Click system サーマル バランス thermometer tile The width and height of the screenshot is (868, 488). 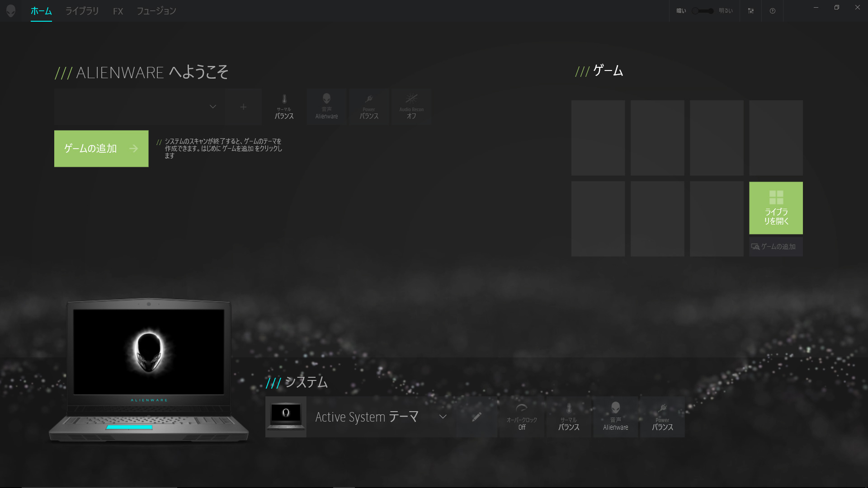tap(569, 417)
